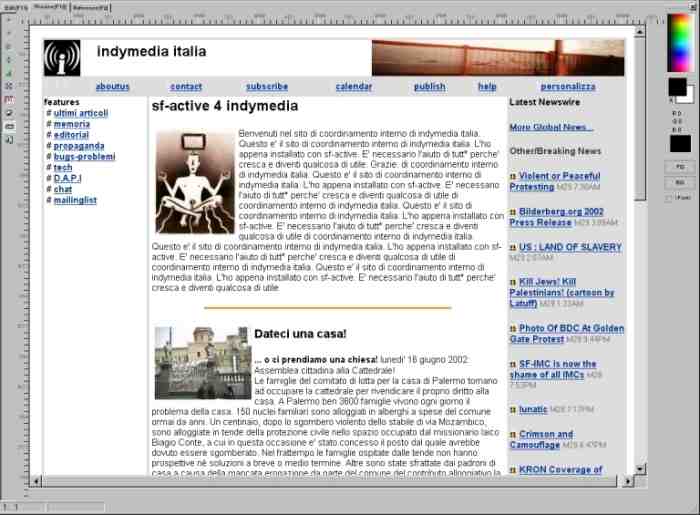Open the calendar link
The height and width of the screenshot is (515, 700).
(x=354, y=87)
